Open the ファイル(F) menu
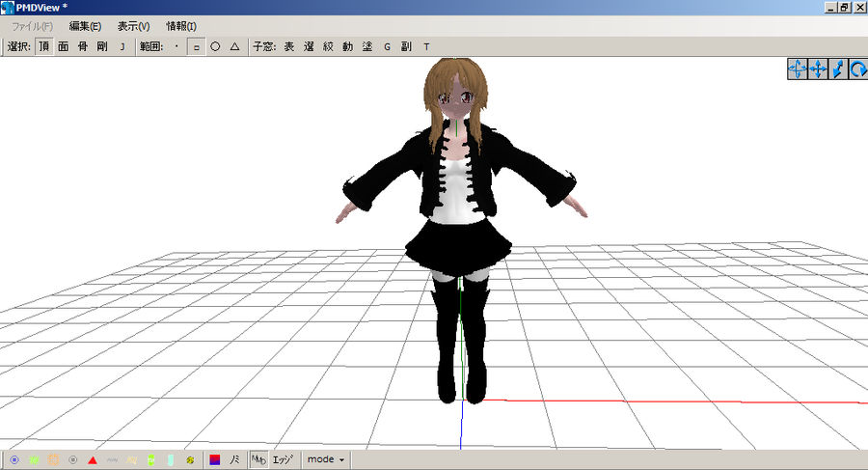The height and width of the screenshot is (470, 868). [x=32, y=26]
